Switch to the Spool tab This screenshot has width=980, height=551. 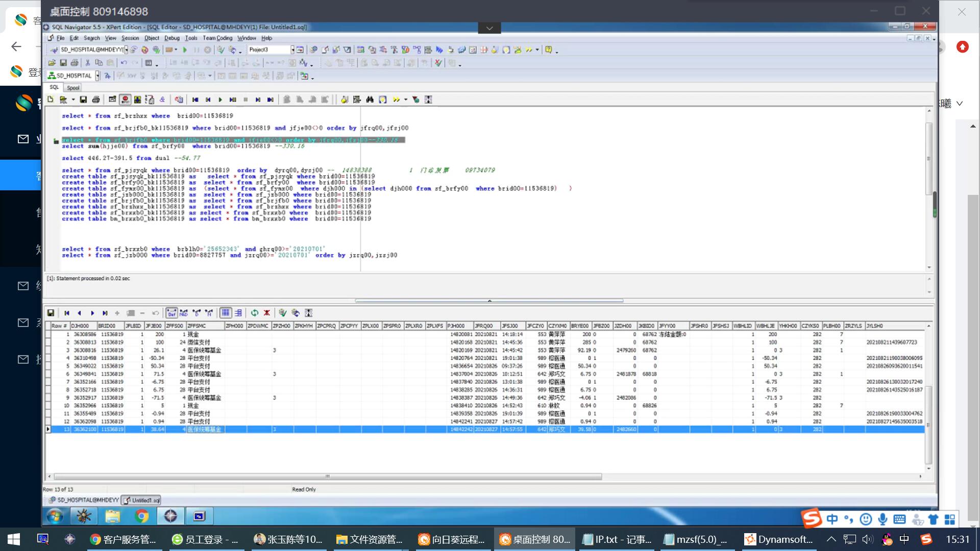click(73, 88)
